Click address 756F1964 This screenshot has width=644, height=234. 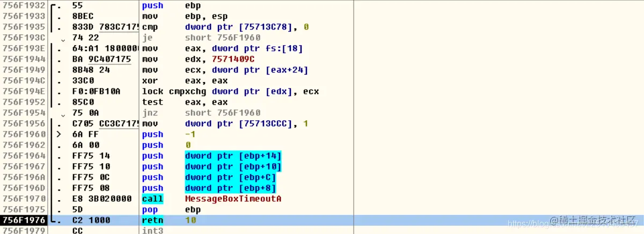(24, 156)
